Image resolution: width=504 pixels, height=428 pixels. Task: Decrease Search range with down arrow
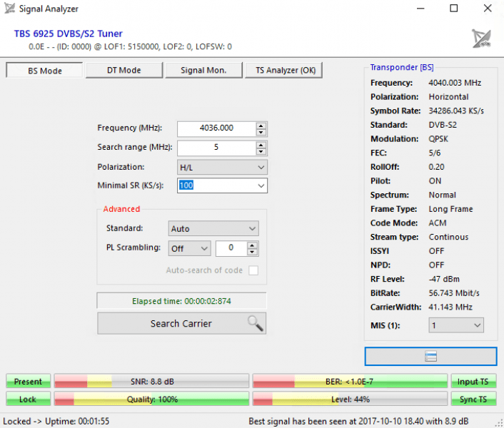coord(261,151)
